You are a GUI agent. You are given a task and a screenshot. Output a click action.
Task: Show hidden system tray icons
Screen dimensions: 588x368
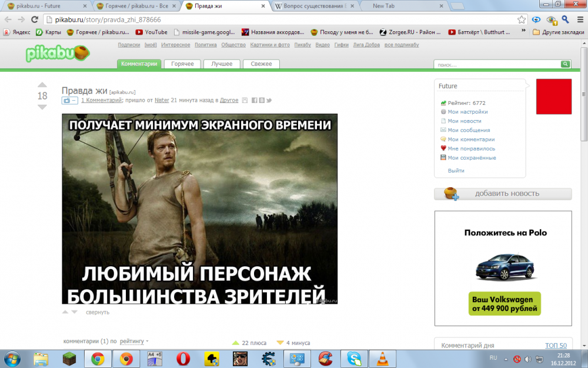coord(506,359)
